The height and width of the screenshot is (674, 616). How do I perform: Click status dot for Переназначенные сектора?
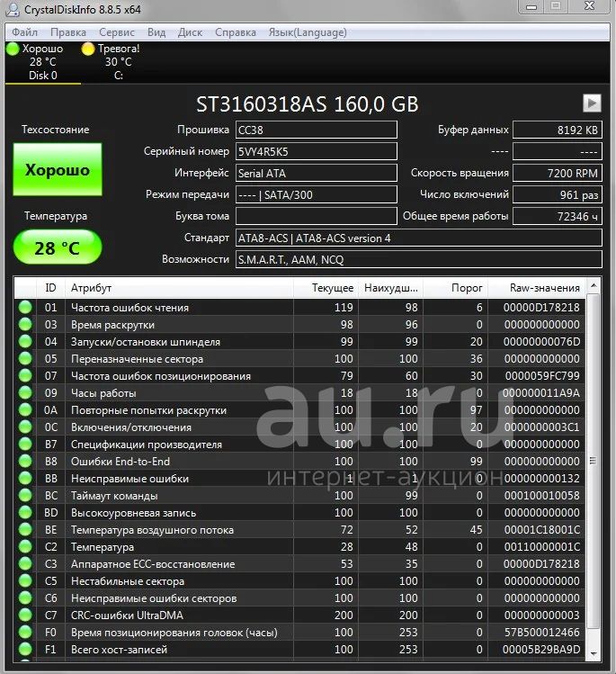pyautogui.click(x=25, y=358)
